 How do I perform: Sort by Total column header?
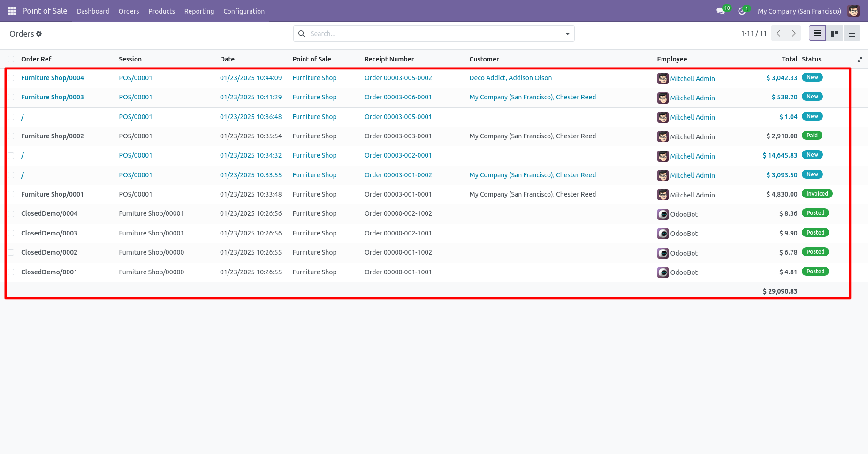coord(789,59)
